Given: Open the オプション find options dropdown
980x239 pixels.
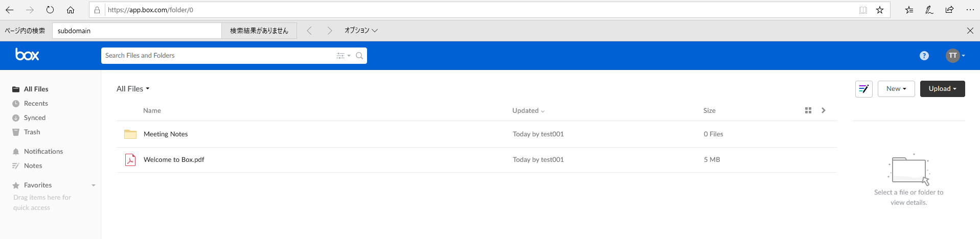Looking at the screenshot, I should tap(361, 31).
